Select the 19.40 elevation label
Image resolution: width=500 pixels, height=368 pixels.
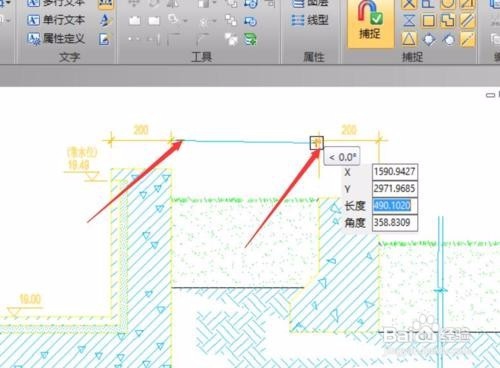coord(78,165)
